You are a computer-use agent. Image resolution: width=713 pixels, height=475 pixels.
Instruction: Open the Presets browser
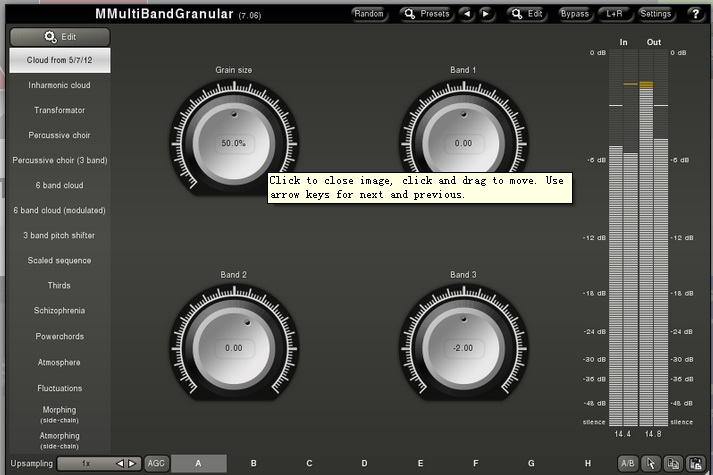click(x=427, y=14)
